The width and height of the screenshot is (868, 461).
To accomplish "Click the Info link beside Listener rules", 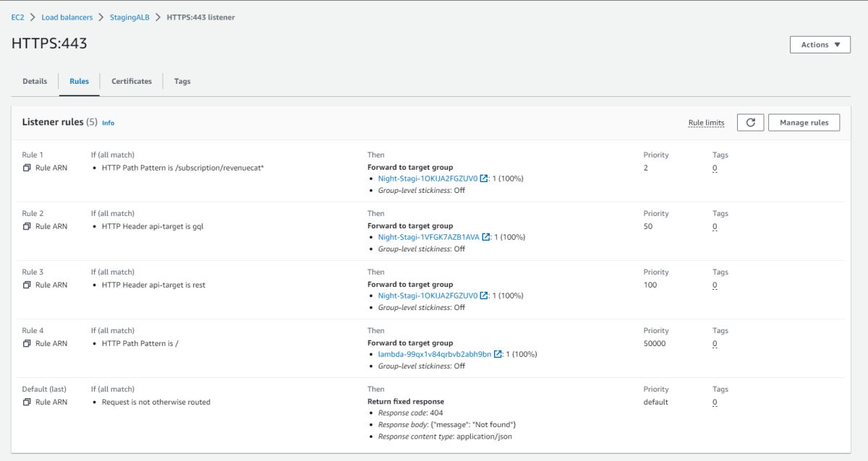I will click(x=108, y=123).
